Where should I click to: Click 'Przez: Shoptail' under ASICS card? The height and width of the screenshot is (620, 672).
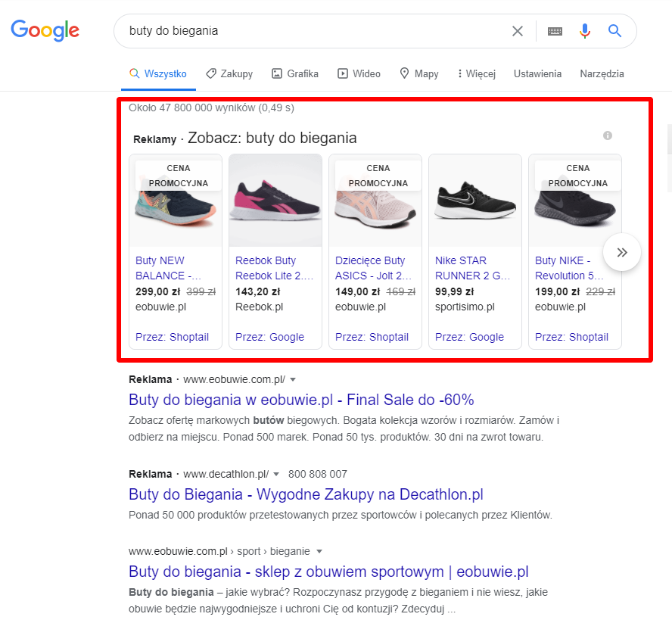(x=372, y=337)
